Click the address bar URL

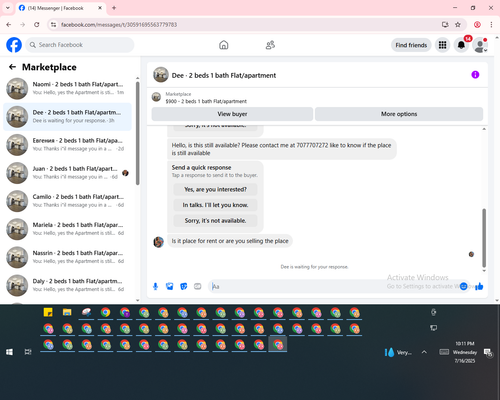click(119, 25)
